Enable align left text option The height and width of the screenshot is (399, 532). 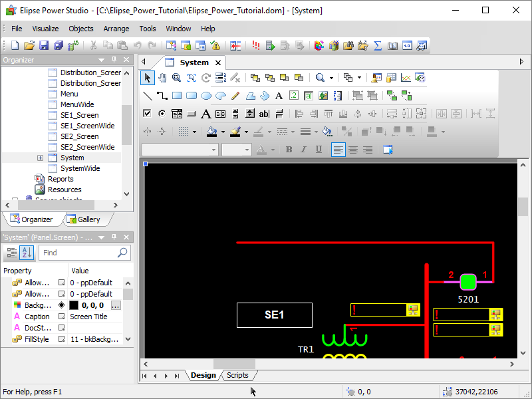(338, 150)
